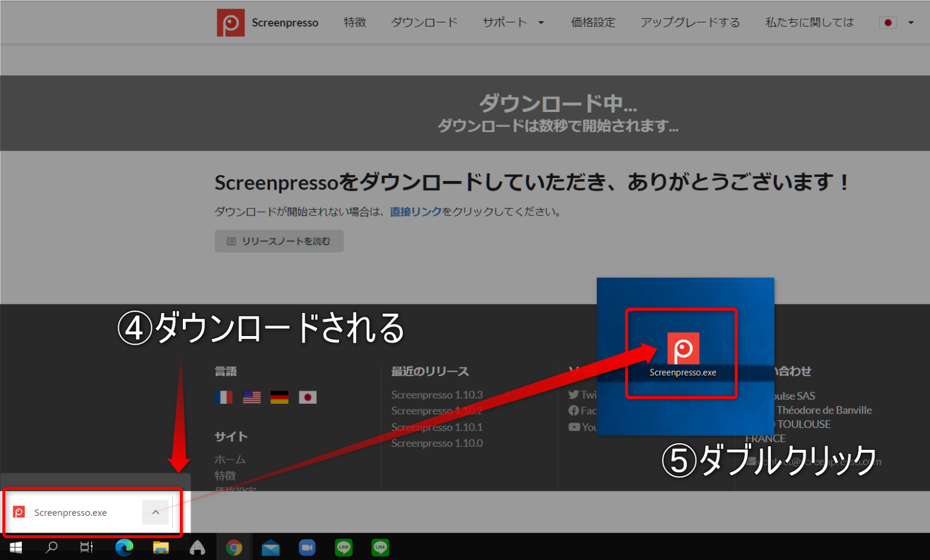Open Google Chrome from the taskbar
This screenshot has width=930, height=560.
(x=234, y=547)
